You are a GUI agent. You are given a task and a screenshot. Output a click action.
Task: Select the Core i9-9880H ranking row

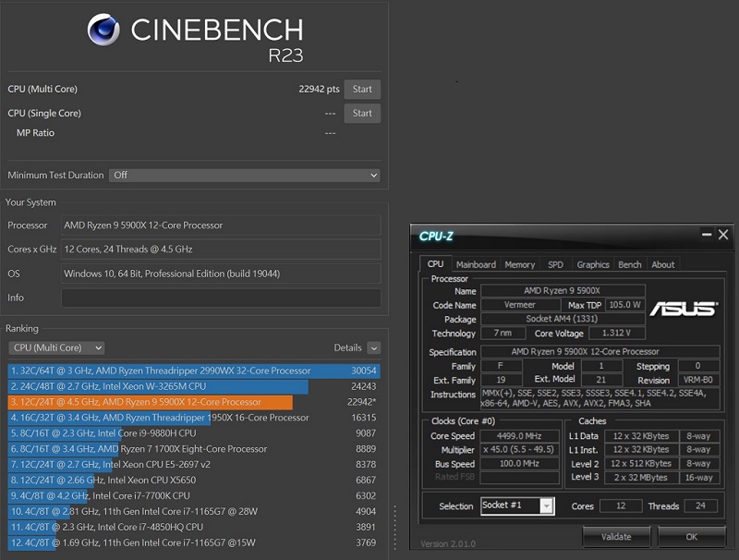coord(194,433)
